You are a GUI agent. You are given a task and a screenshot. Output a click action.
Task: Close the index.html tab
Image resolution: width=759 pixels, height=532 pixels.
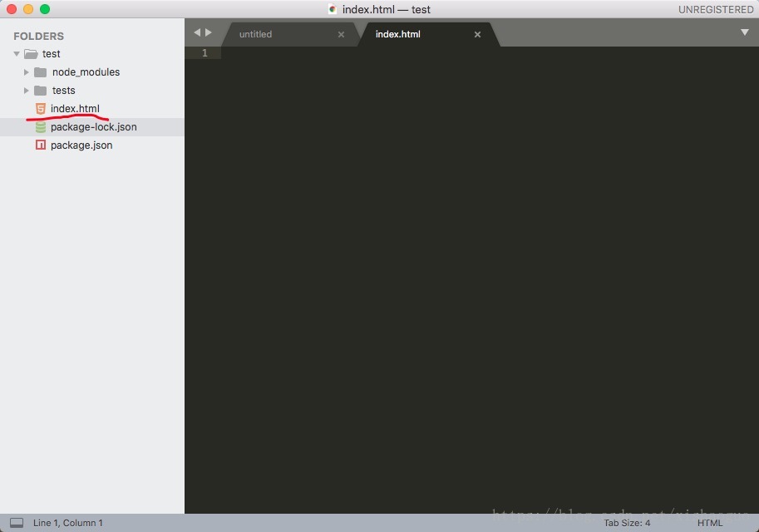tap(477, 34)
